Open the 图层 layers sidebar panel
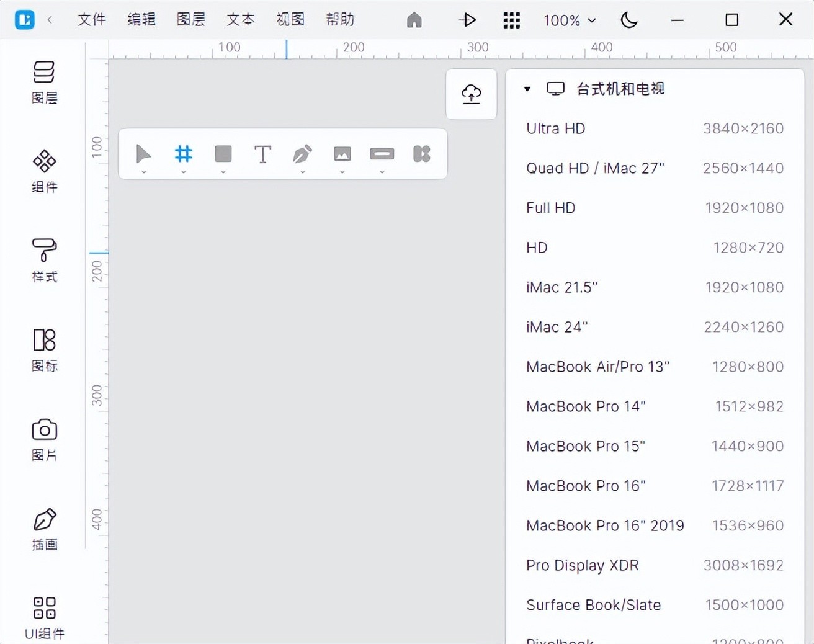This screenshot has width=814, height=644. (x=44, y=81)
